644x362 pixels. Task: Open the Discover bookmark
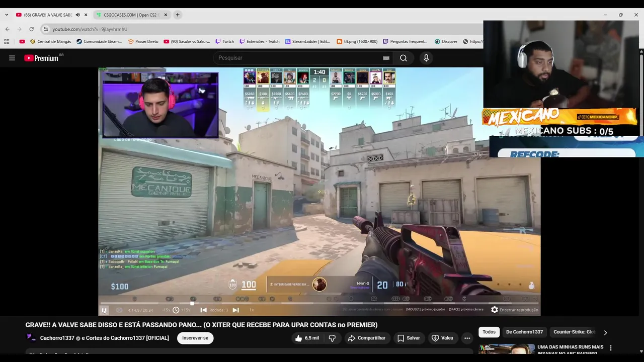tap(446, 42)
